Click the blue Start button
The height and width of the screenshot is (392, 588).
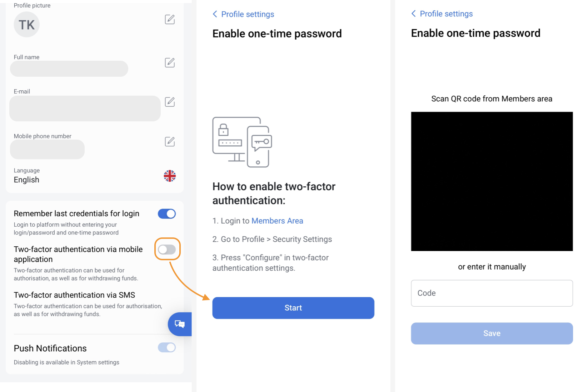coord(293,308)
